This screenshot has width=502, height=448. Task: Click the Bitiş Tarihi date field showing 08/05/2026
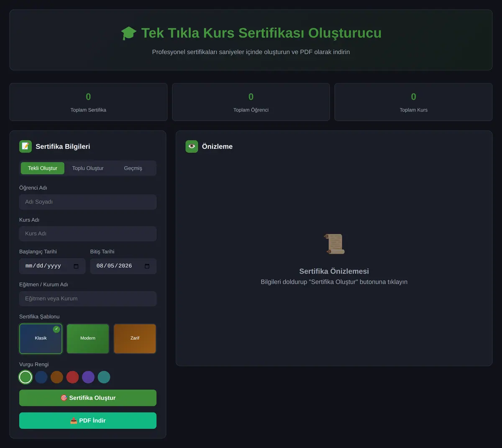pos(123,266)
